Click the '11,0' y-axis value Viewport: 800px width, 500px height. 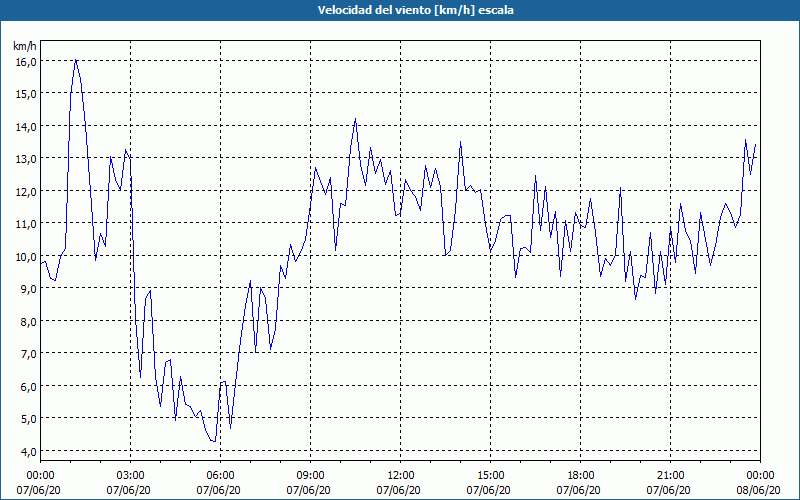pos(26,224)
